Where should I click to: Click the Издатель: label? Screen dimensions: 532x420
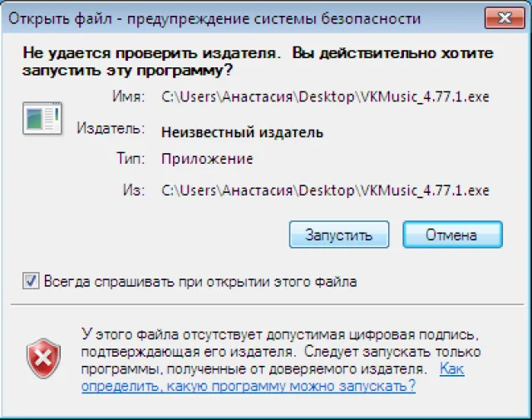tap(111, 128)
